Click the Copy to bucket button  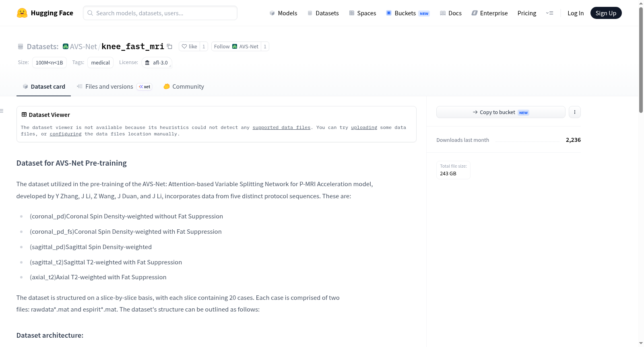tap(501, 112)
